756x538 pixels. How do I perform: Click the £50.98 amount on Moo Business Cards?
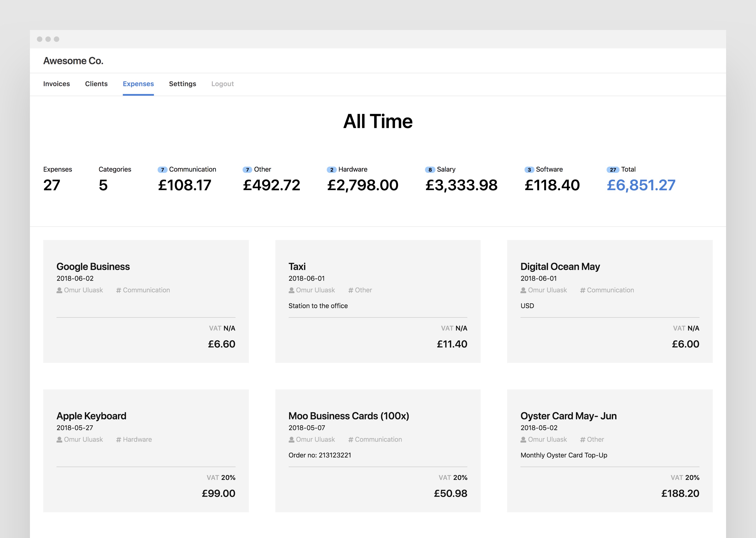pos(450,494)
